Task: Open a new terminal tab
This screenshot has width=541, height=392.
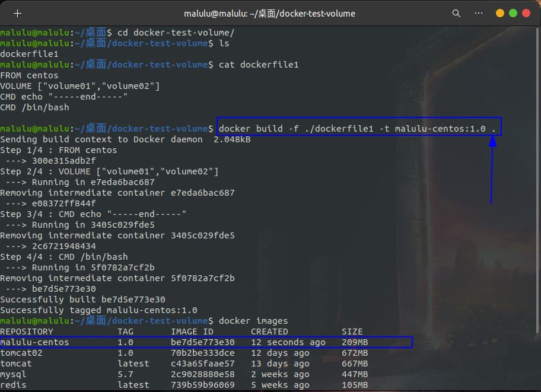Action: pos(17,12)
